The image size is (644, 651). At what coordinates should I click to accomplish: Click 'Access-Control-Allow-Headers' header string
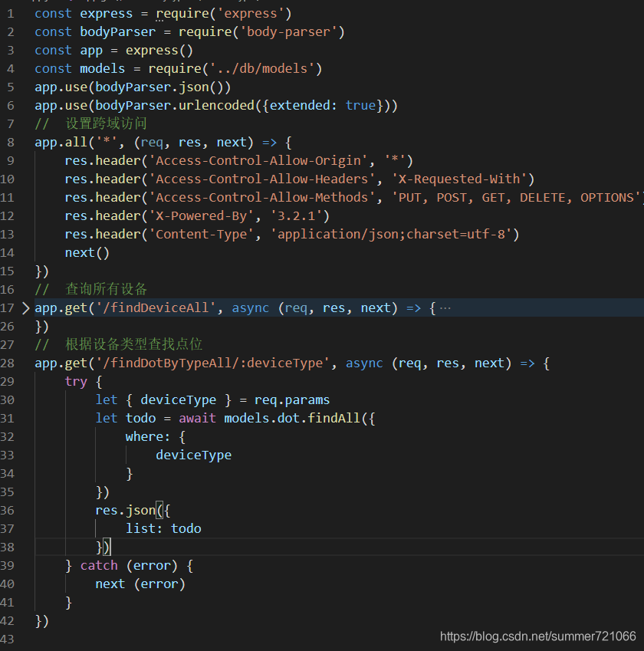point(261,179)
